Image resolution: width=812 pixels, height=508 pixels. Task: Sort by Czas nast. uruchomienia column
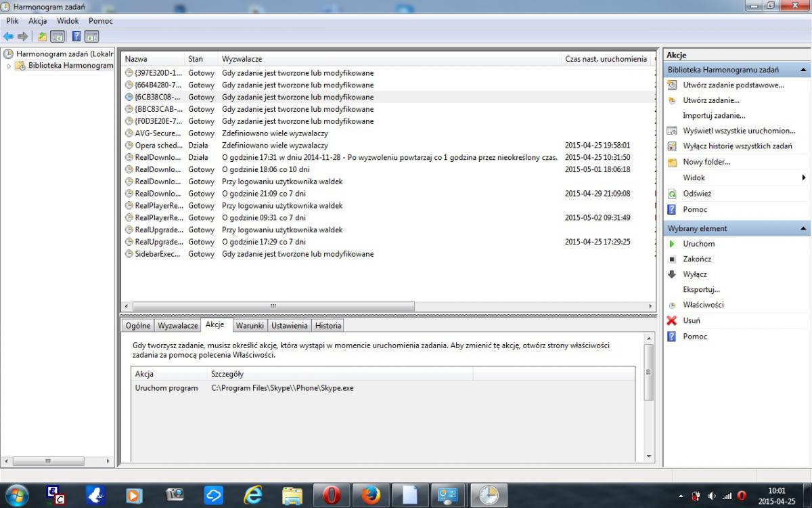tap(606, 59)
